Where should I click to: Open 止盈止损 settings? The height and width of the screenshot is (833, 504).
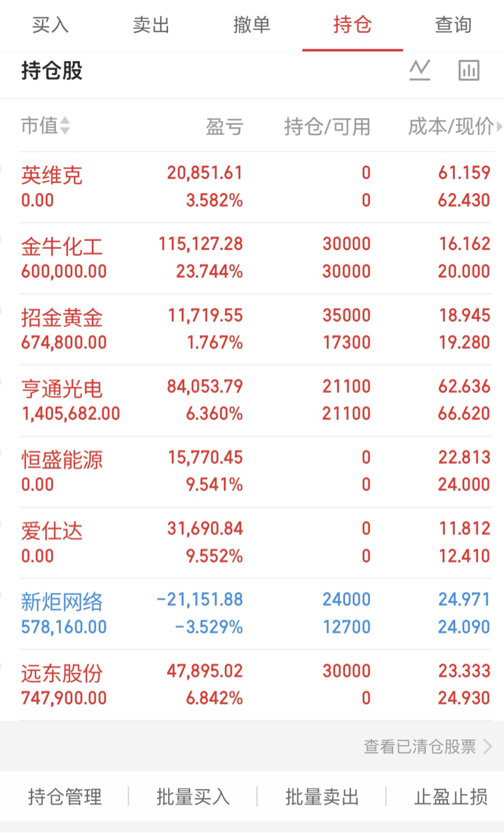coord(451,797)
